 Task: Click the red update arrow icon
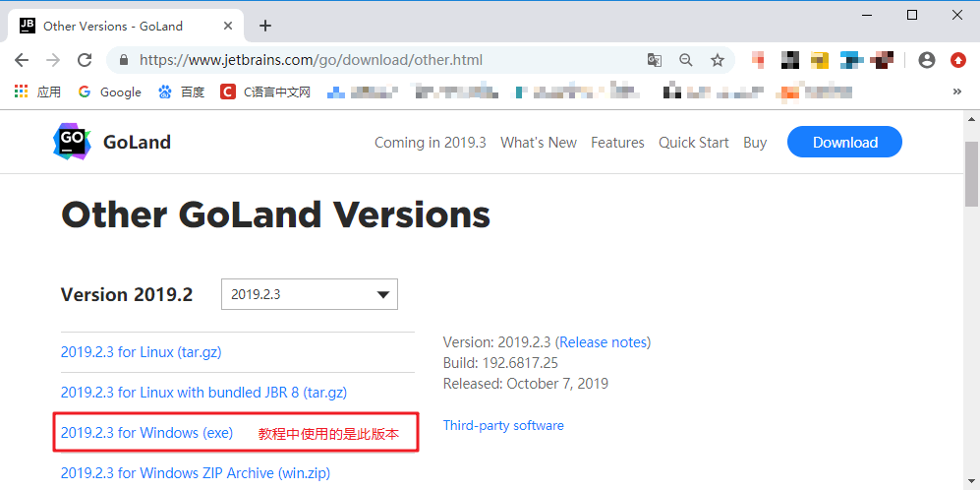coord(958,60)
